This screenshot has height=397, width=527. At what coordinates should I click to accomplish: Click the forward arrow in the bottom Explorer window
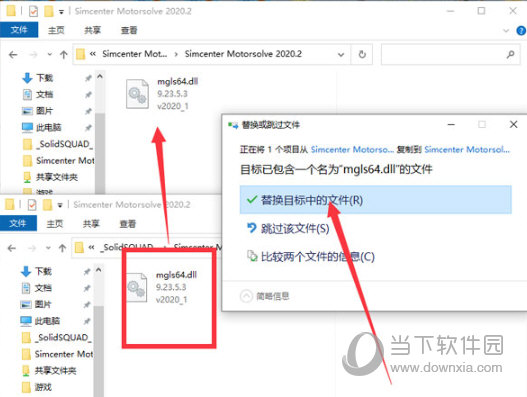tap(32, 248)
